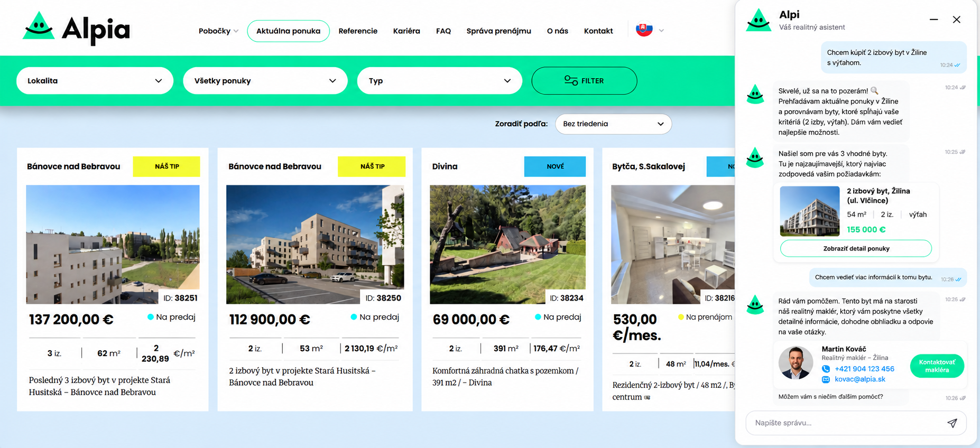Open the Posledný 3 izbový byt listing title

(x=99, y=386)
